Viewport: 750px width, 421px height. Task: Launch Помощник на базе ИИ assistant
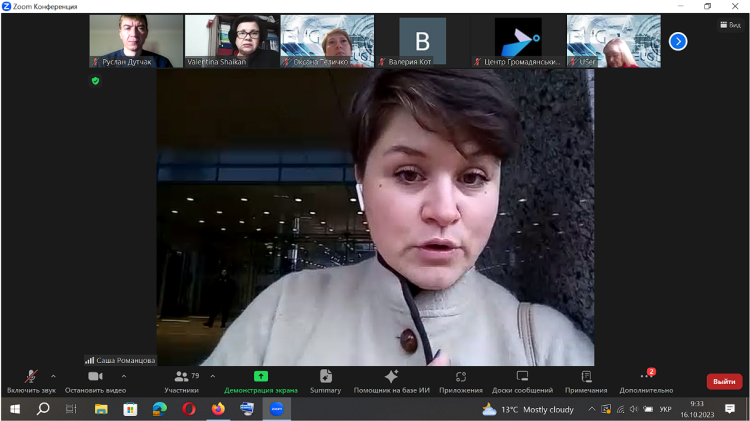391,380
